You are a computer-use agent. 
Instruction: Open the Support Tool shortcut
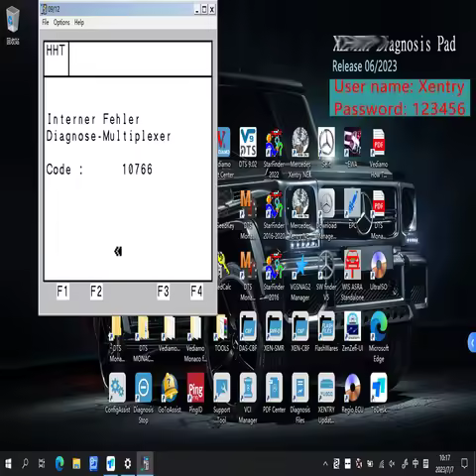pos(222,399)
